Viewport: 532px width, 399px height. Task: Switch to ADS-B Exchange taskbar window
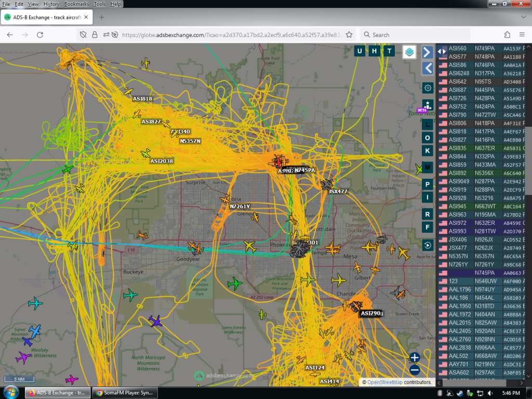click(57, 393)
